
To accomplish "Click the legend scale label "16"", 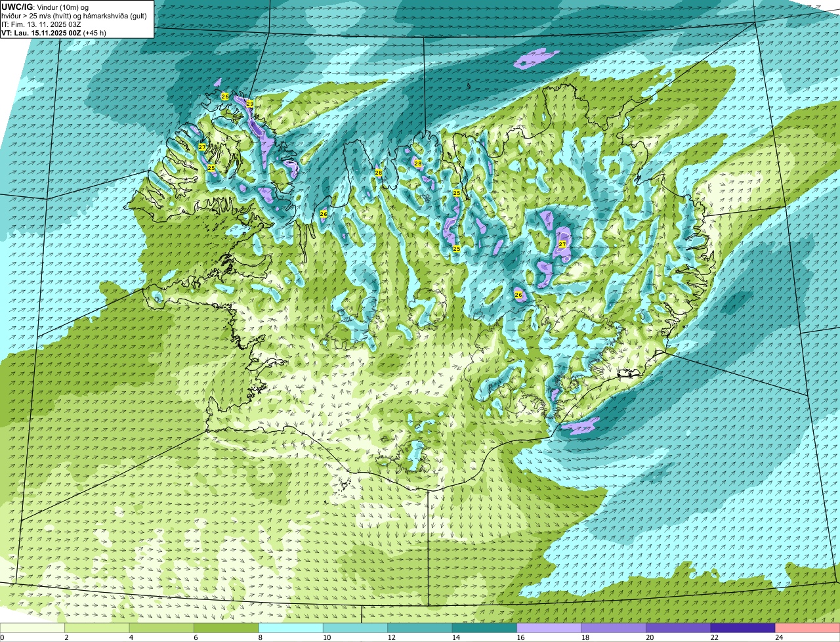I will click(520, 637).
